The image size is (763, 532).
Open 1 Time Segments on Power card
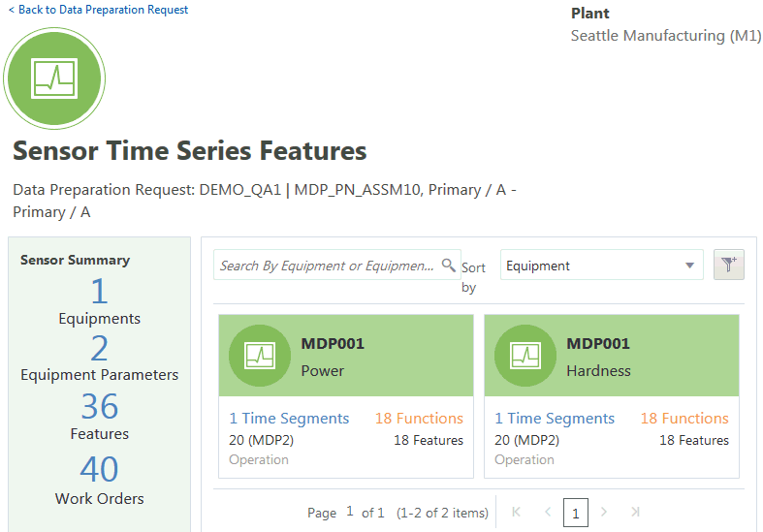point(289,419)
